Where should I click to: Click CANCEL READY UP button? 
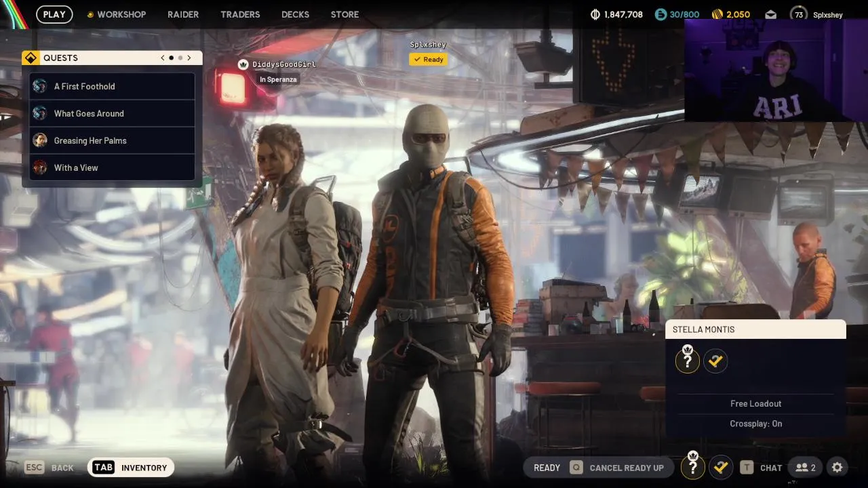[x=617, y=468]
